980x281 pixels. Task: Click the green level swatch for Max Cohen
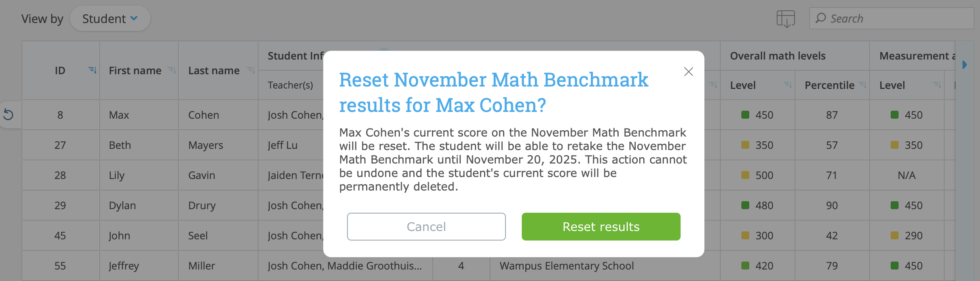click(x=745, y=115)
